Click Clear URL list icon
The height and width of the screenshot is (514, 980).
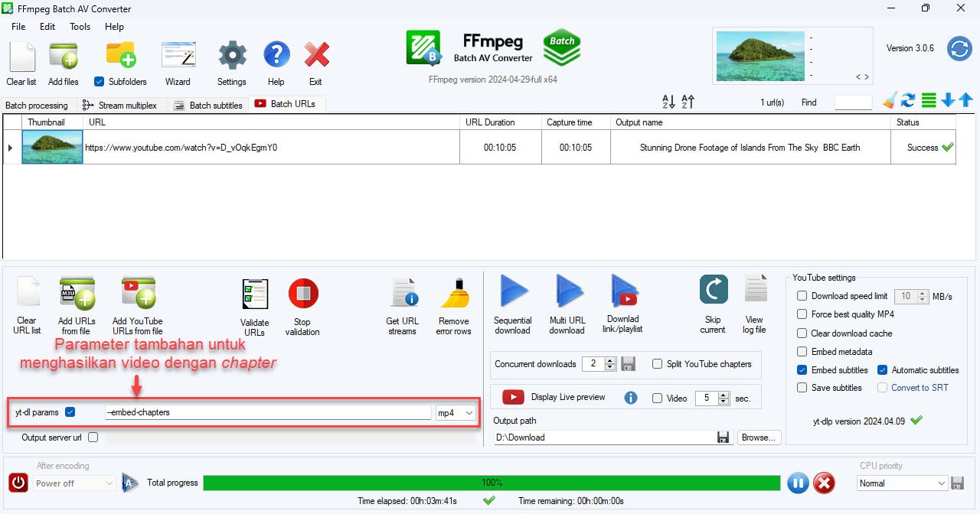pyautogui.click(x=28, y=293)
